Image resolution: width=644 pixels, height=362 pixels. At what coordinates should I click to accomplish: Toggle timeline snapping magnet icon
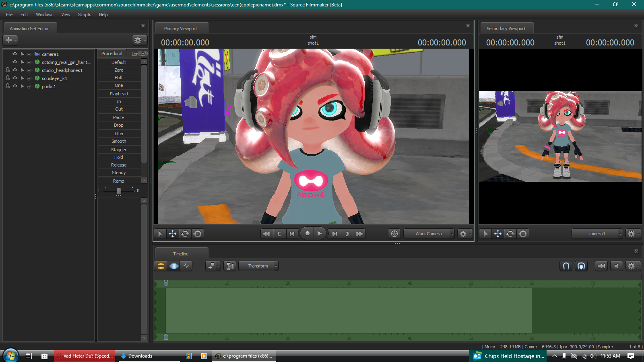566,266
